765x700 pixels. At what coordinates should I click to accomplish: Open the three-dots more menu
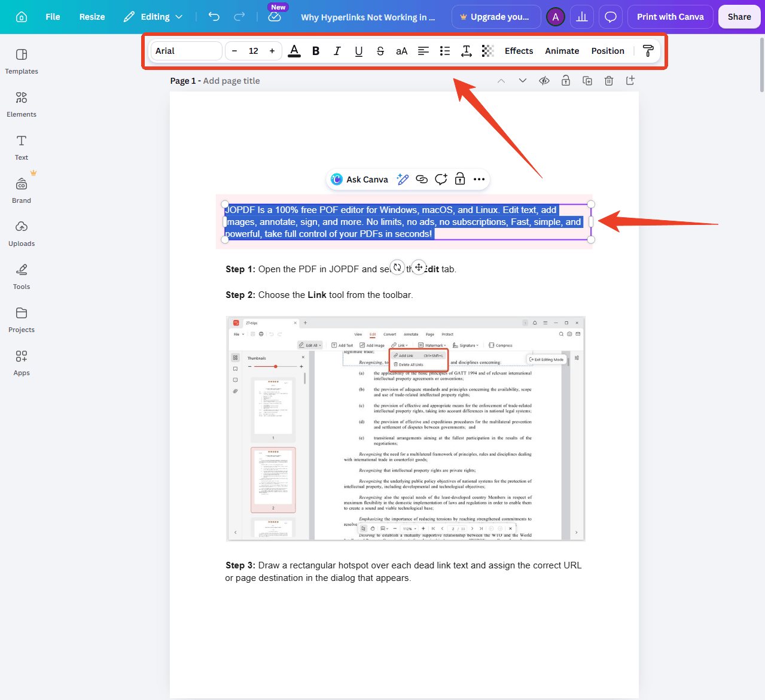[x=479, y=179]
